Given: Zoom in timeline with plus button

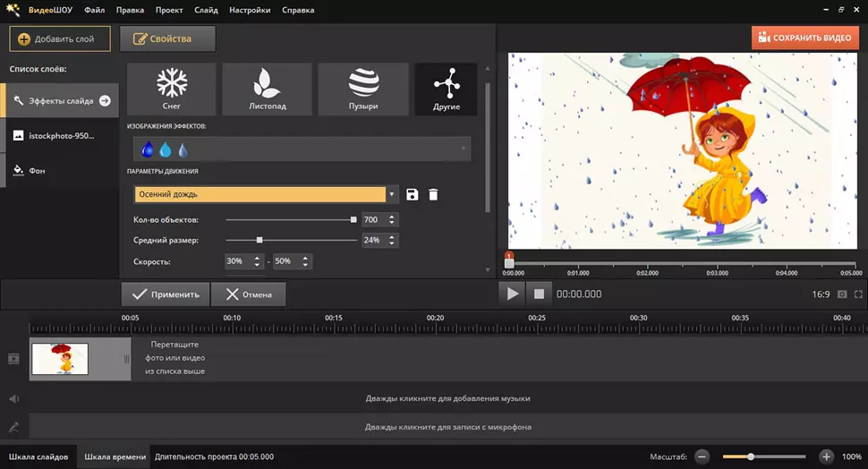Looking at the screenshot, I should (827, 456).
